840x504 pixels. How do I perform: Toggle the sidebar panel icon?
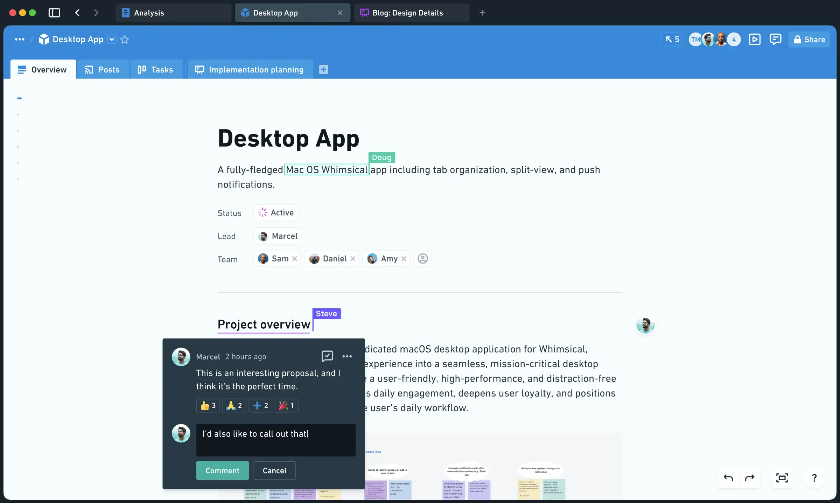(54, 13)
